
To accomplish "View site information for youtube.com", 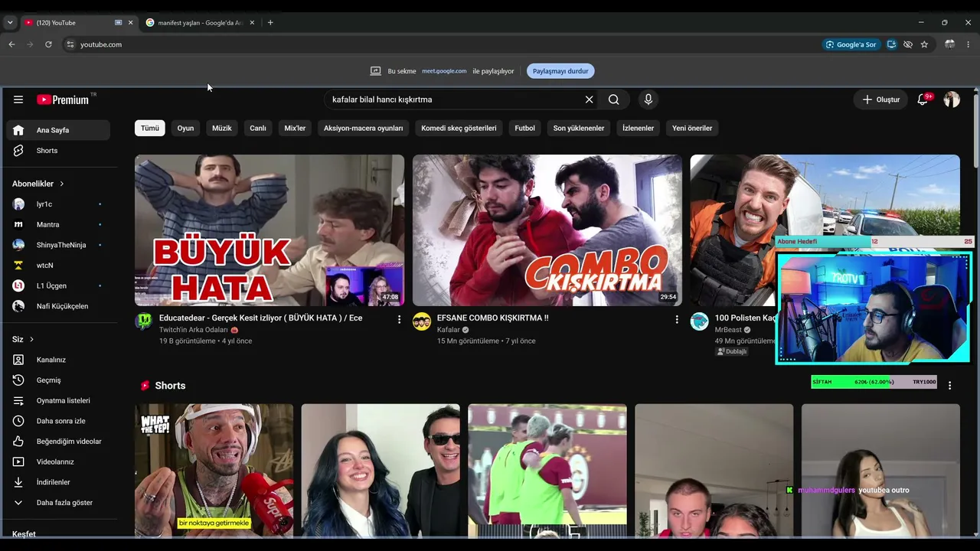I will pos(70,44).
